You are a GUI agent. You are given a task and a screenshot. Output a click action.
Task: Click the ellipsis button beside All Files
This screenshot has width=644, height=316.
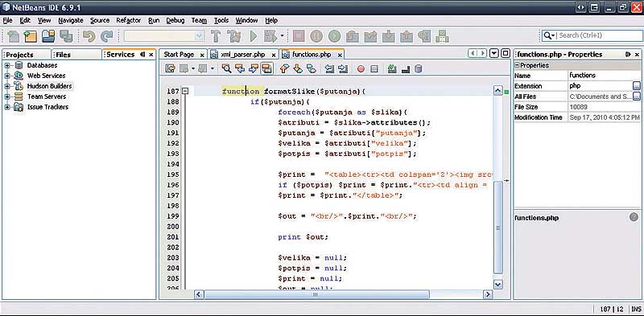637,96
